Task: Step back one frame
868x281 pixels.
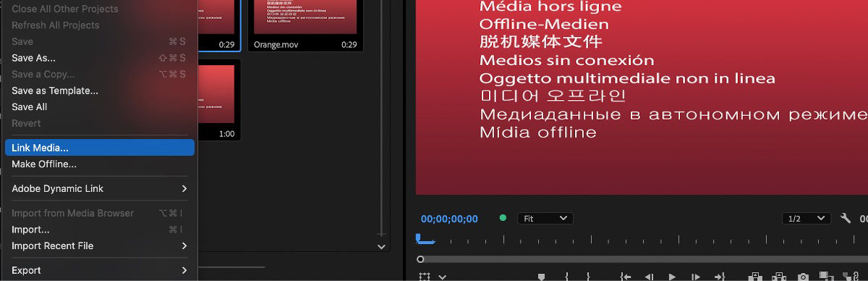Action: click(650, 277)
